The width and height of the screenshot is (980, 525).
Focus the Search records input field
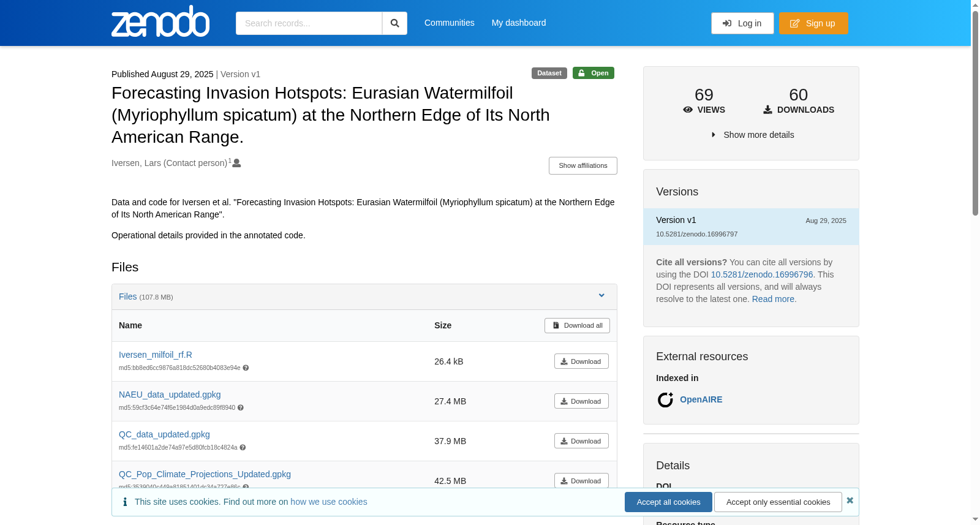coord(309,23)
